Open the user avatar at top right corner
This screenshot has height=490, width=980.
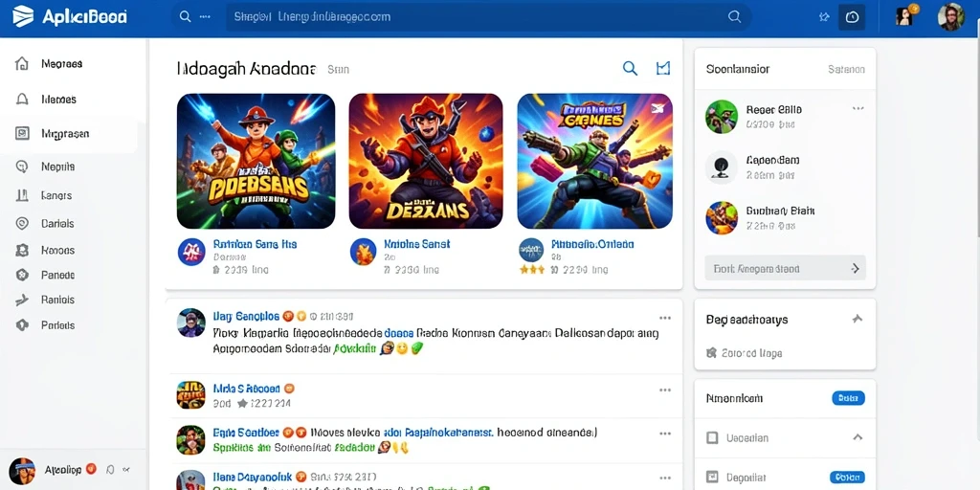tap(951, 17)
